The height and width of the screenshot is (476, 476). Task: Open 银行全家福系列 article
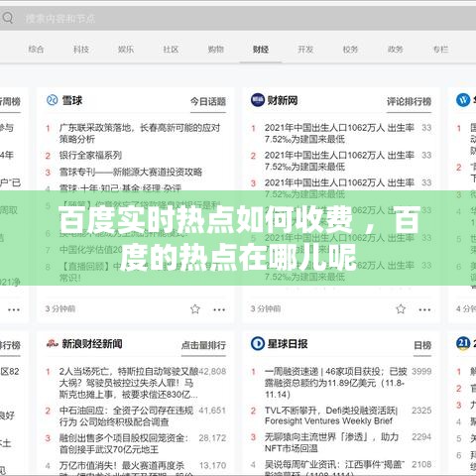pyautogui.click(x=90, y=155)
